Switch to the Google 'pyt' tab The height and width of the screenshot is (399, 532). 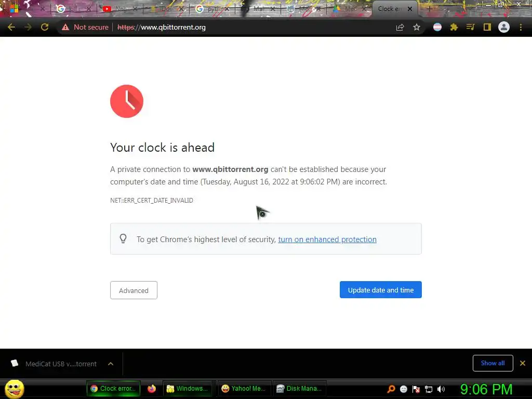point(212,9)
